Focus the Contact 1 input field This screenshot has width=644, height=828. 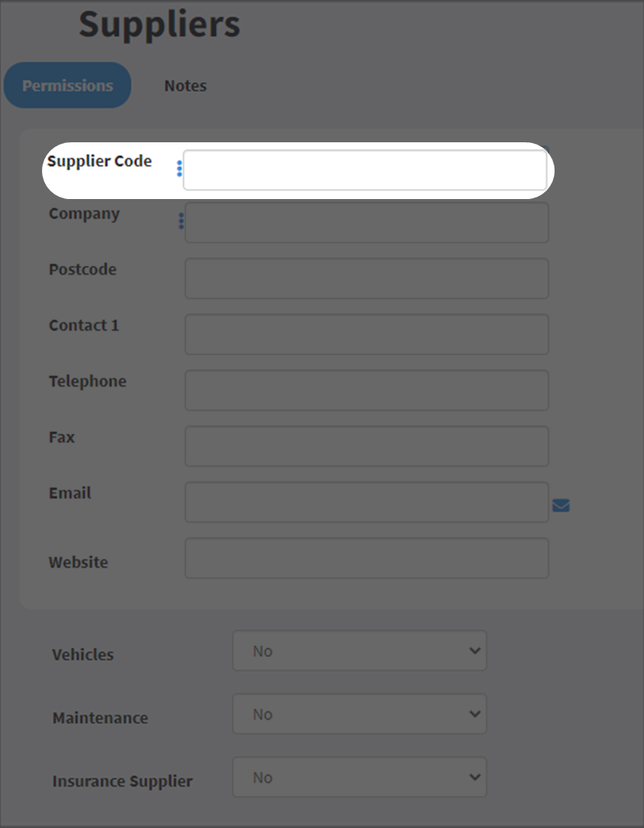coord(366,334)
